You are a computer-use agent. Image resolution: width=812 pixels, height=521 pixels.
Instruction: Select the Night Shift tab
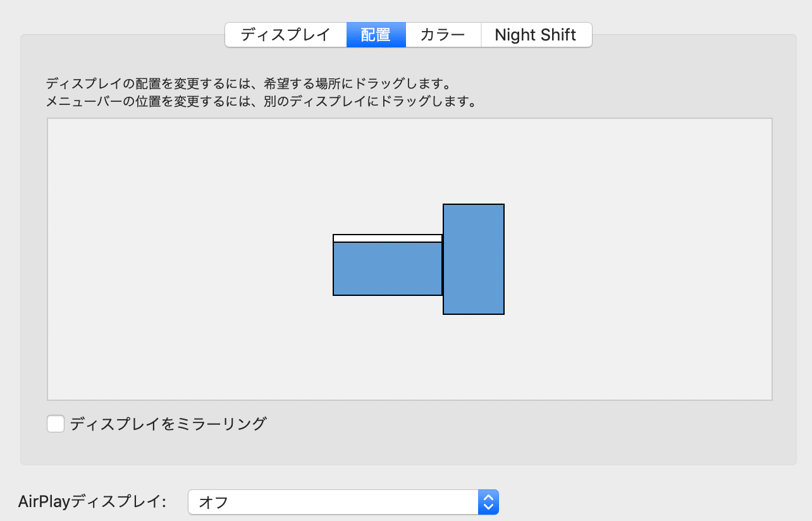tap(536, 35)
